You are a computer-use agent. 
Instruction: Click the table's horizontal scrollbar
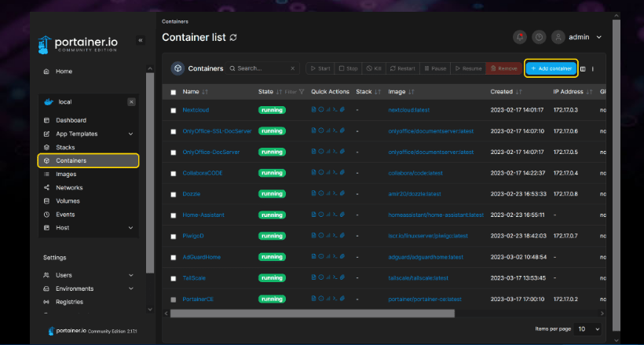point(312,314)
